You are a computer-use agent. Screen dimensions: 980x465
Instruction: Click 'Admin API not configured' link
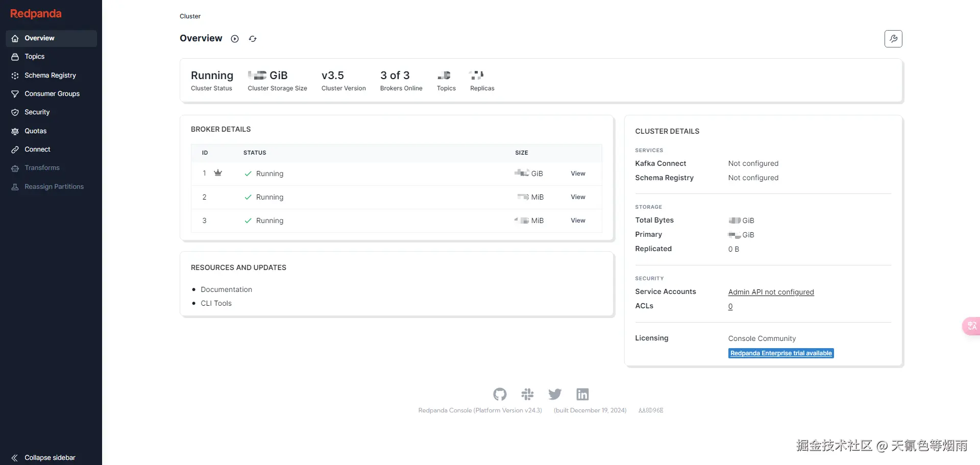pyautogui.click(x=771, y=292)
